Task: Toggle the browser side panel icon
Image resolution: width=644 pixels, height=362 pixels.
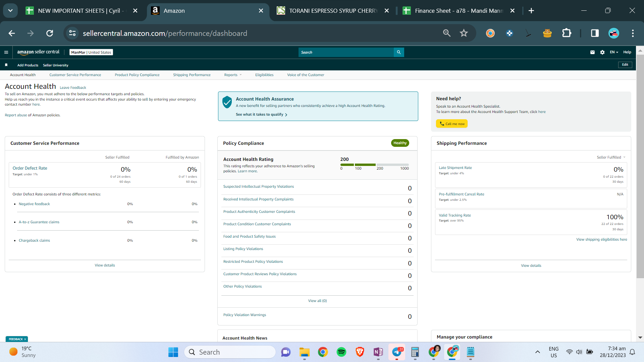Action: pyautogui.click(x=595, y=33)
